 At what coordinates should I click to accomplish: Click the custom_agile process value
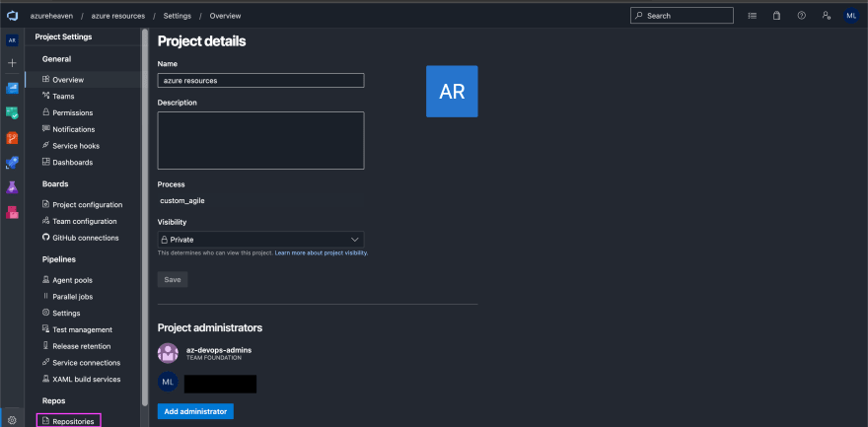[x=182, y=201]
